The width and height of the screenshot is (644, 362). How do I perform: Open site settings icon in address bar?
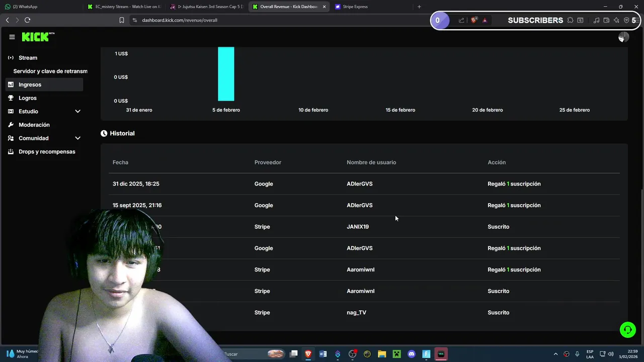point(134,20)
